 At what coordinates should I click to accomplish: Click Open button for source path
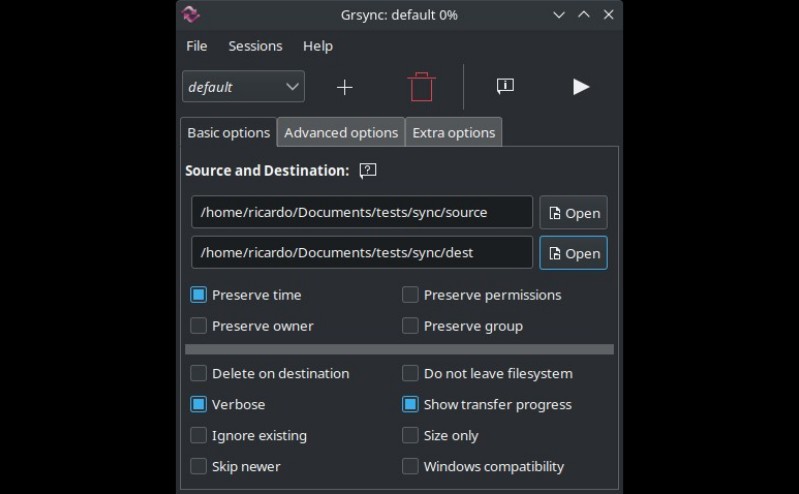pyautogui.click(x=573, y=213)
